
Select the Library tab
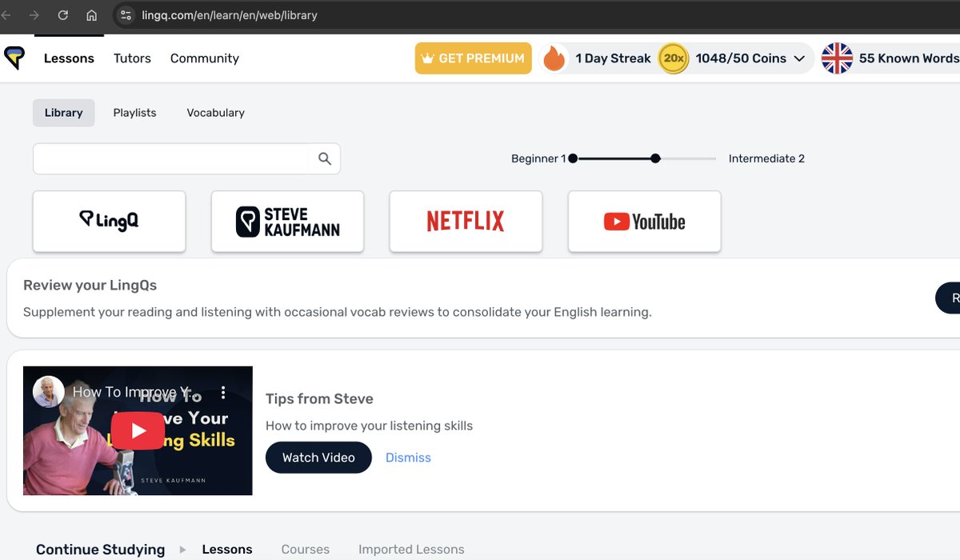64,113
